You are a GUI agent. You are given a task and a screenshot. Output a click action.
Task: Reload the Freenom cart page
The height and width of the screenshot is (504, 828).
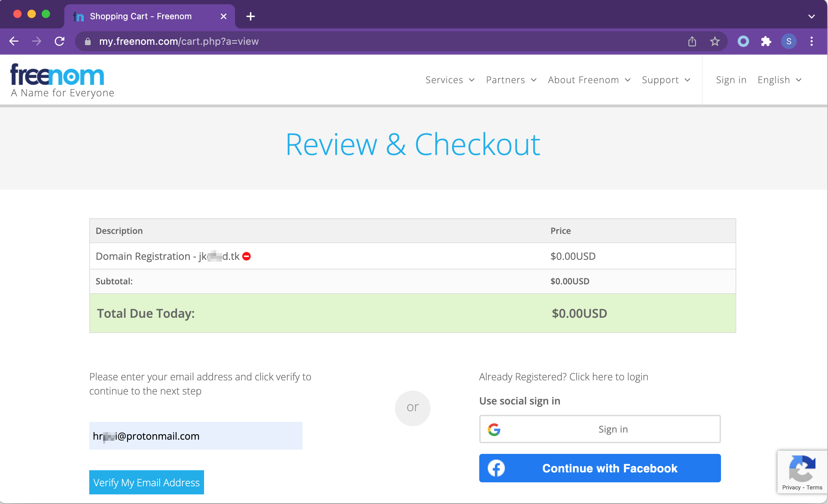pyautogui.click(x=60, y=41)
